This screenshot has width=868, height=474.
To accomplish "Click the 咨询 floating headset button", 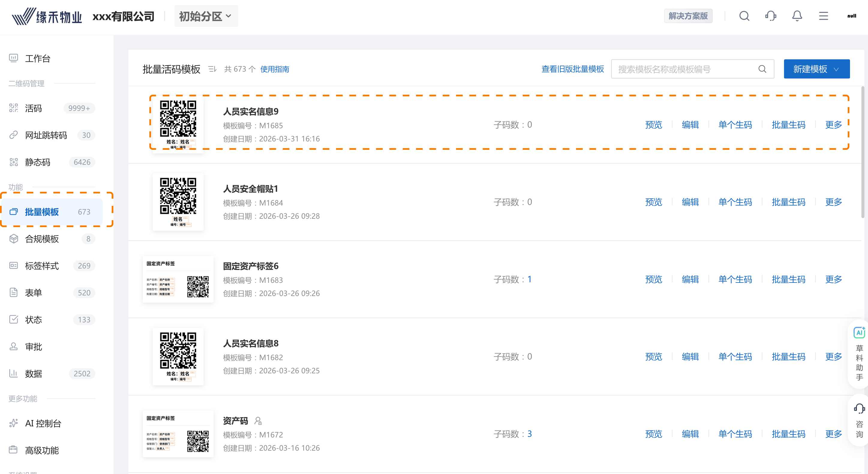I will tap(859, 420).
